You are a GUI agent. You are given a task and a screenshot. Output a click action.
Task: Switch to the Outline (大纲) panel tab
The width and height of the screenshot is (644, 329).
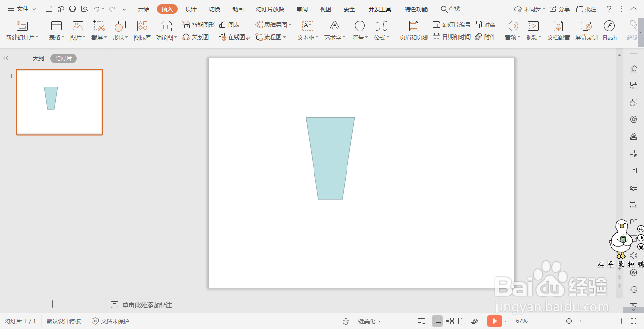(38, 58)
